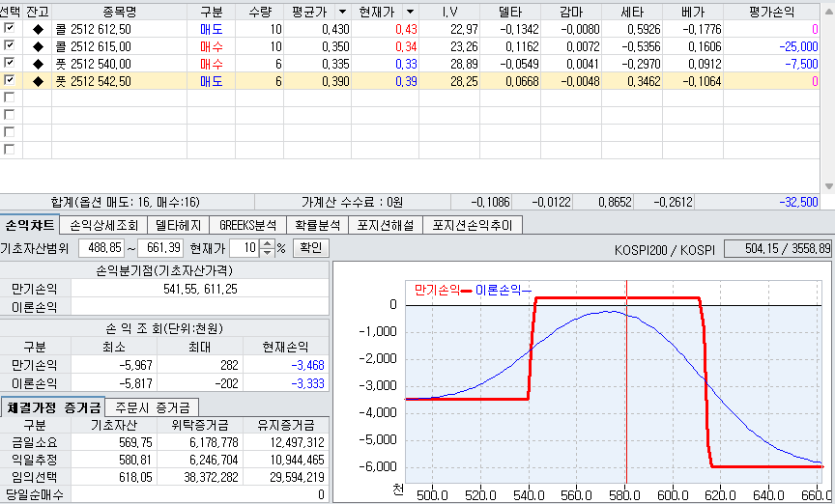Open the 현재가 column dropdown arrow

click(x=410, y=12)
